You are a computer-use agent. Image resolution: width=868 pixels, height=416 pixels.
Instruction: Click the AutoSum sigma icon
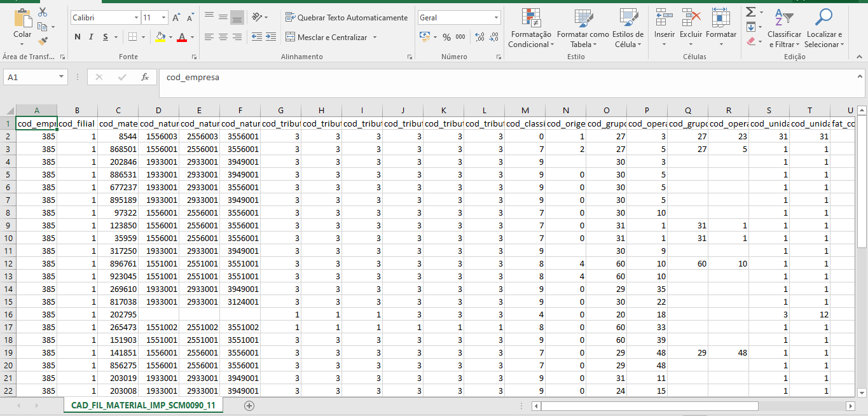click(x=750, y=12)
